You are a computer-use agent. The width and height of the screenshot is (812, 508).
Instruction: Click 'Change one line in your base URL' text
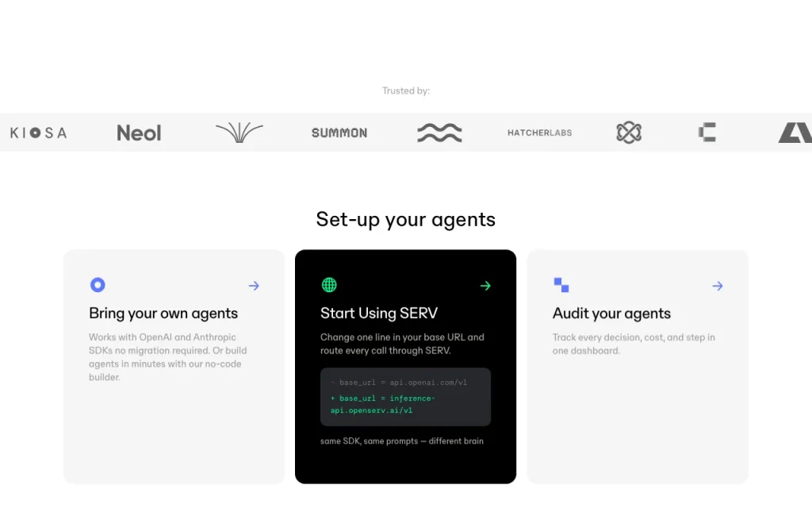[x=402, y=344]
